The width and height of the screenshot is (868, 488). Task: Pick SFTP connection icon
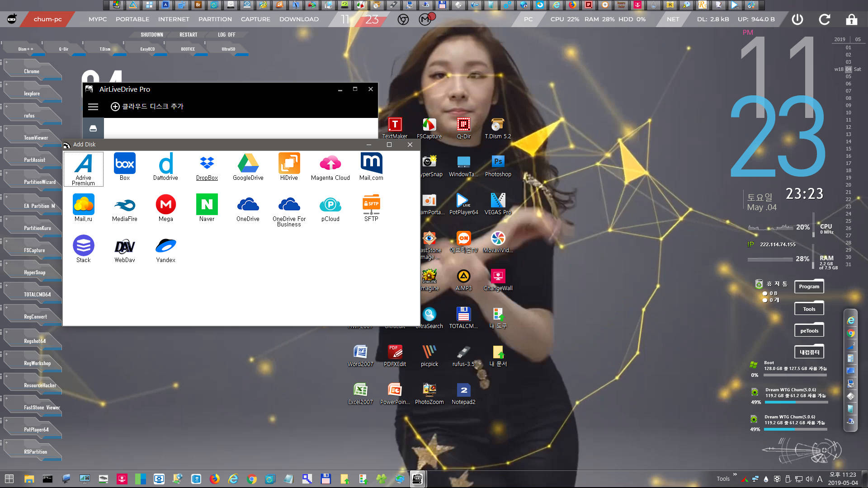[x=371, y=208]
